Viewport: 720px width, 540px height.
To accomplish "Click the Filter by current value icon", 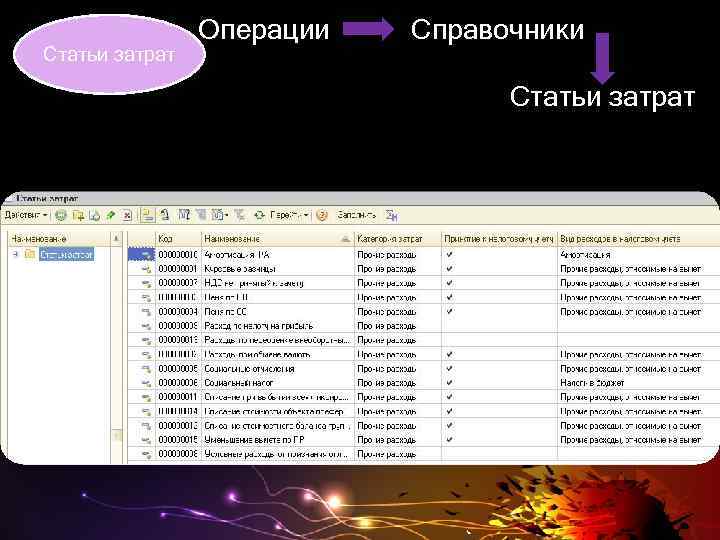I will coord(201,214).
